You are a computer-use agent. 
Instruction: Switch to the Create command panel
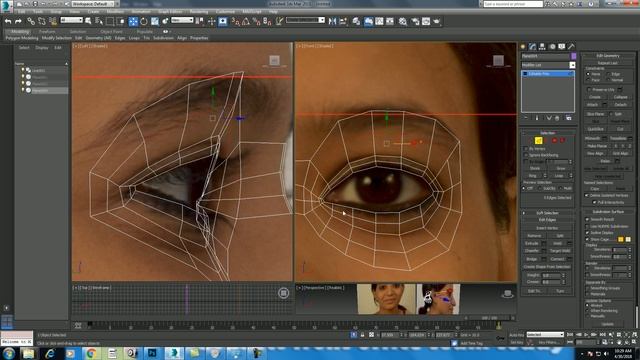click(x=523, y=47)
